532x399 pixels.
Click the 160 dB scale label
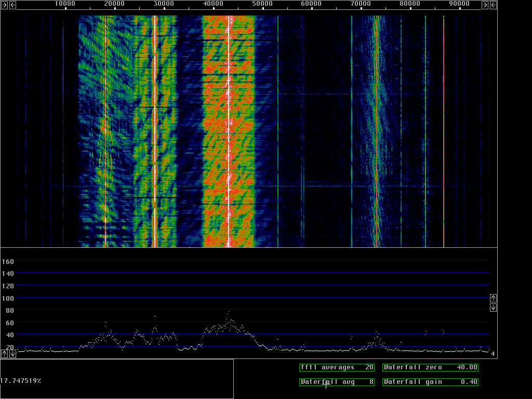coord(8,262)
